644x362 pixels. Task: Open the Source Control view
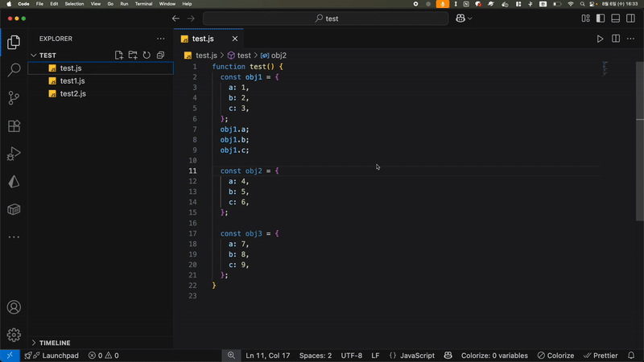coord(14,98)
